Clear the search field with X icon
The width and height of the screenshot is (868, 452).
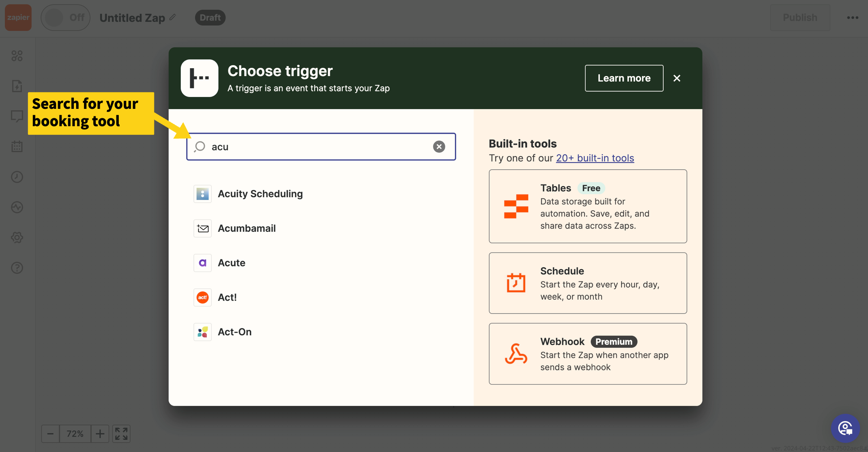[x=439, y=147]
